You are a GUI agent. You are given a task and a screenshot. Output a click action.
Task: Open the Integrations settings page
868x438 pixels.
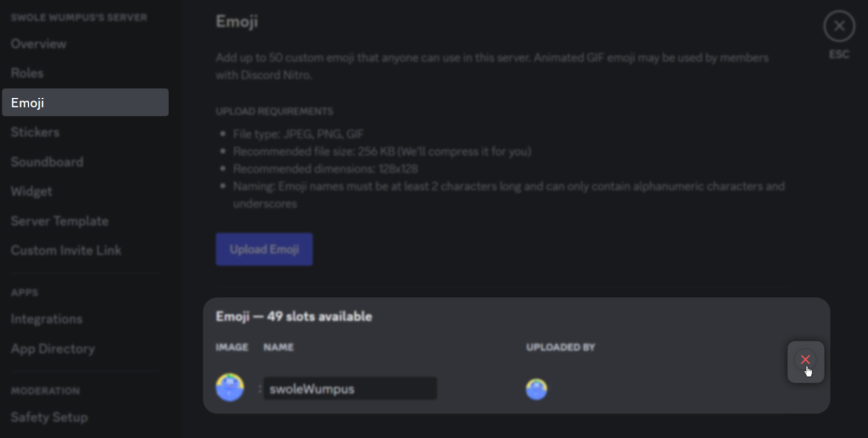point(47,319)
